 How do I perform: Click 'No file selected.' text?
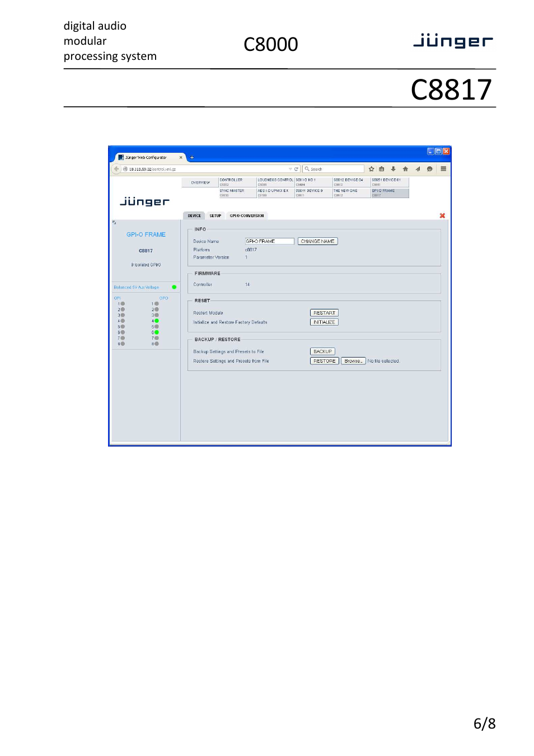pyautogui.click(x=383, y=361)
